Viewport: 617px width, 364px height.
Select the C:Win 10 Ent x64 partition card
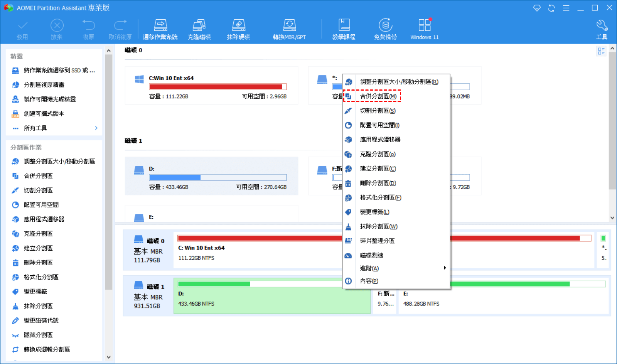(211, 85)
